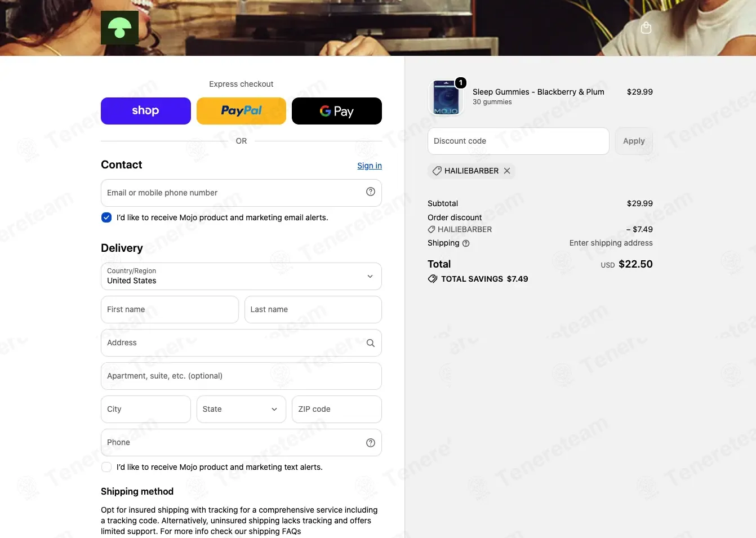Screen dimensions: 756x538
Task: Focus the Discount code field
Action: [518, 141]
